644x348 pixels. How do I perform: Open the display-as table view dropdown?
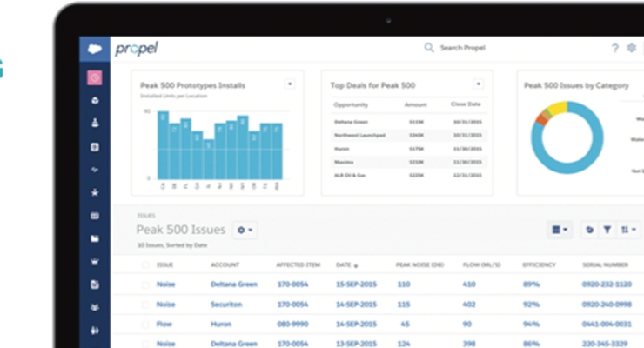(x=560, y=230)
